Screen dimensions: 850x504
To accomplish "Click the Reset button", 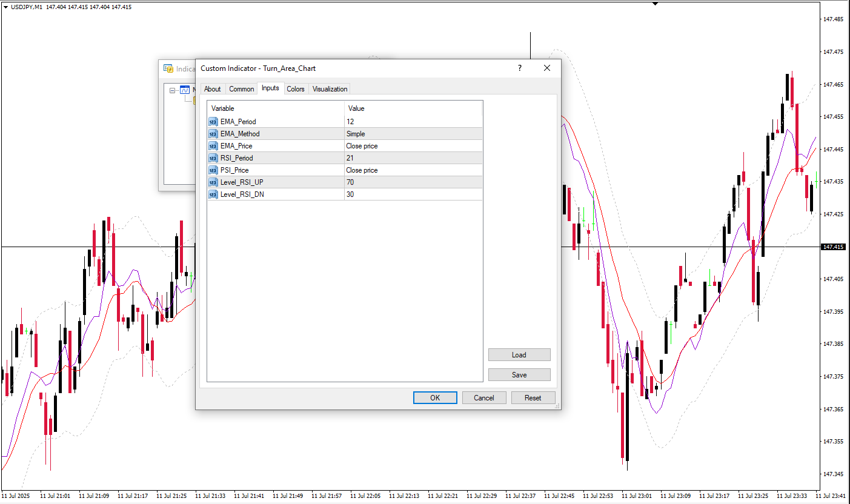I will 533,398.
